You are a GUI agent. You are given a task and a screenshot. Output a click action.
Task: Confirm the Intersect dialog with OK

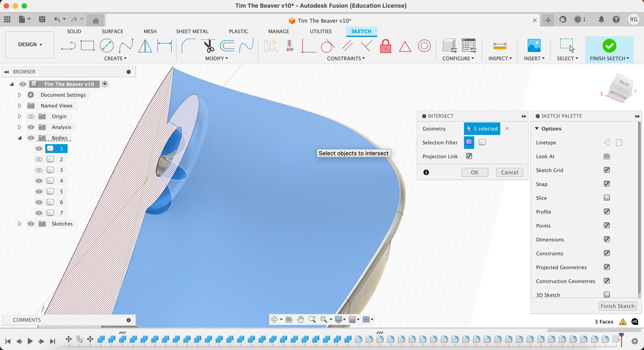pyautogui.click(x=475, y=172)
